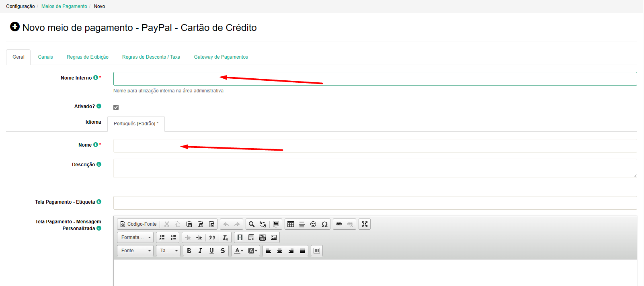644x286 pixels.
Task: Click the insert template icon
Action: tap(251, 237)
